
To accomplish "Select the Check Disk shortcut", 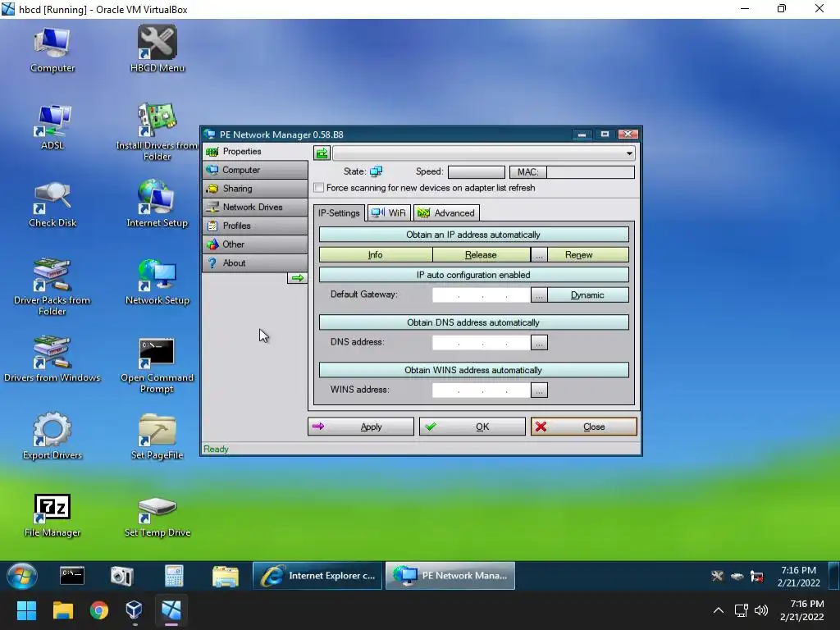I will point(52,204).
